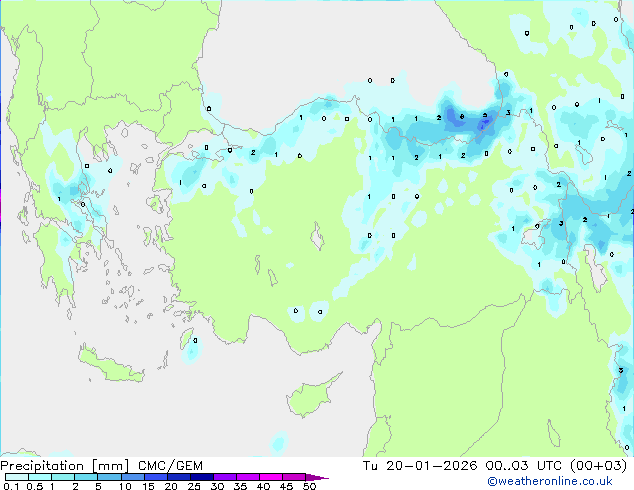The height and width of the screenshot is (490, 634).
Task: Click the "15" legend label
Action: tap(148, 486)
